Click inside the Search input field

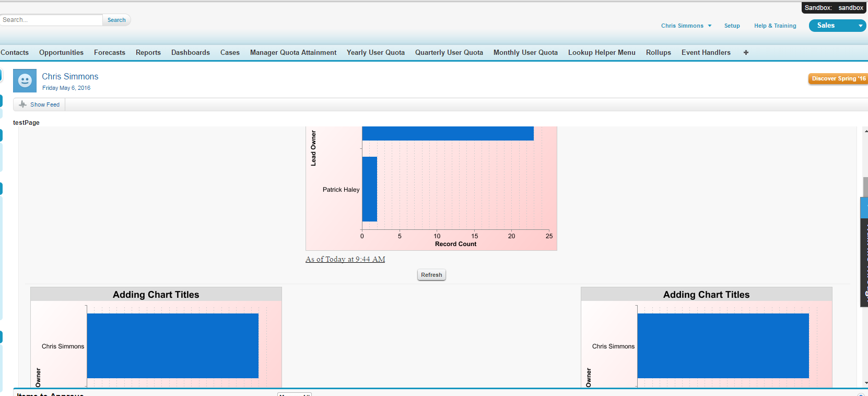click(51, 20)
